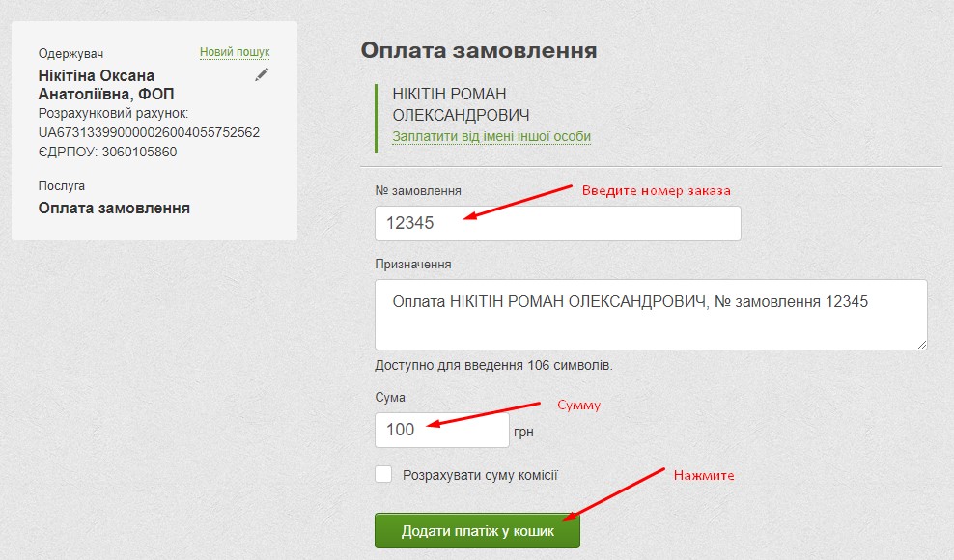Focus the № замовлення input field

point(558,223)
